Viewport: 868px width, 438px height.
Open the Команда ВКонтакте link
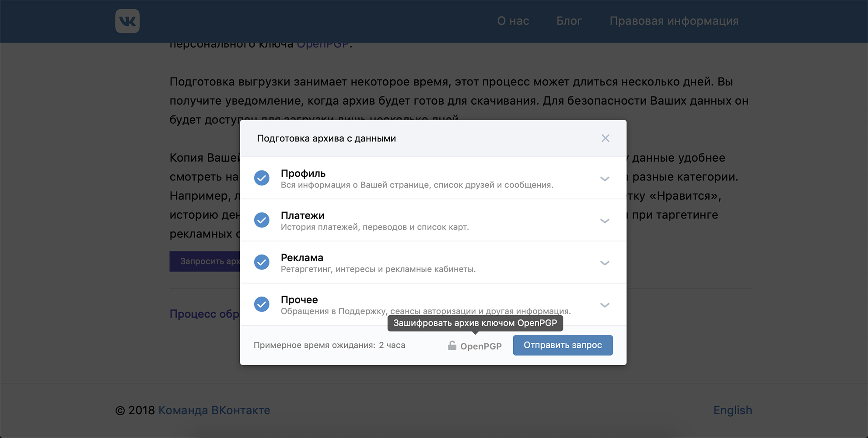[214, 410]
